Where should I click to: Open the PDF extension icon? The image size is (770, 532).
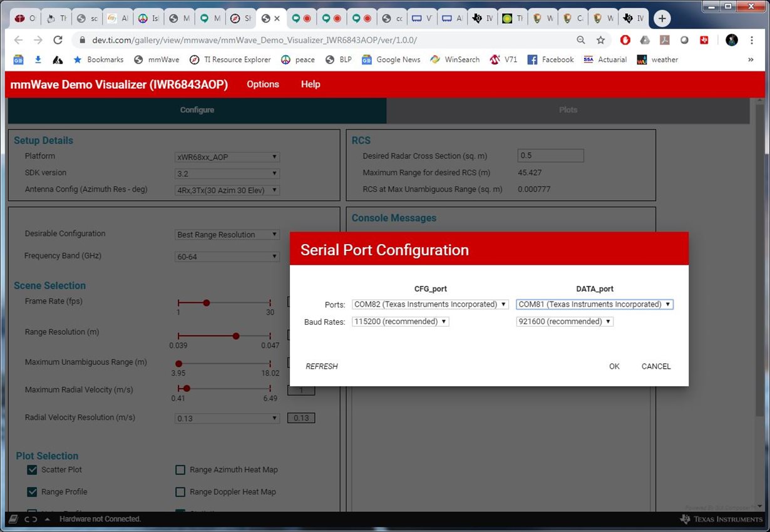665,40
